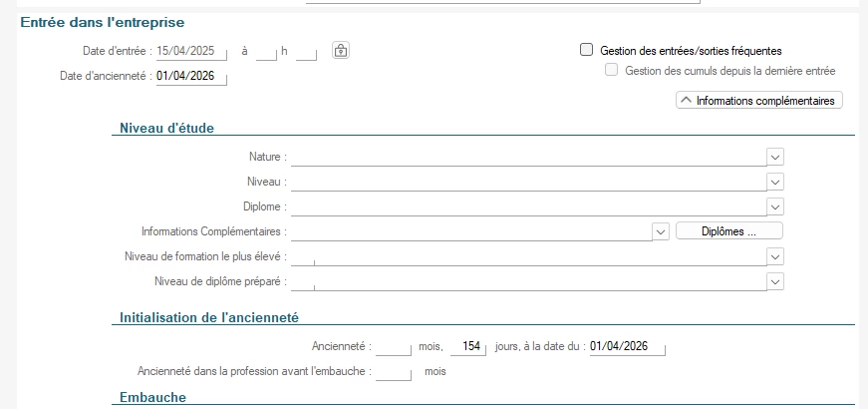The width and height of the screenshot is (868, 409).
Task: Open the Diplome dropdown
Action: (775, 206)
